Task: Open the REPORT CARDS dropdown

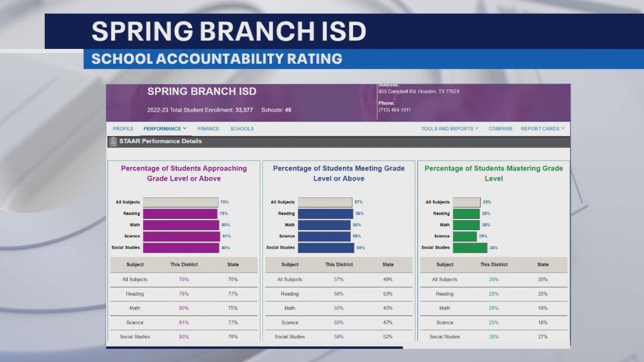Action: (540, 128)
